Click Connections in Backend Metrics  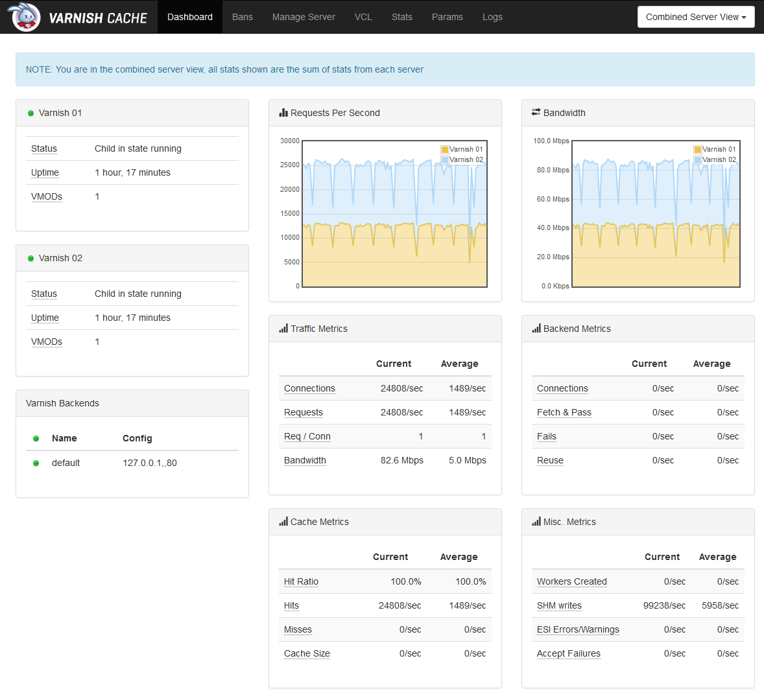click(562, 388)
